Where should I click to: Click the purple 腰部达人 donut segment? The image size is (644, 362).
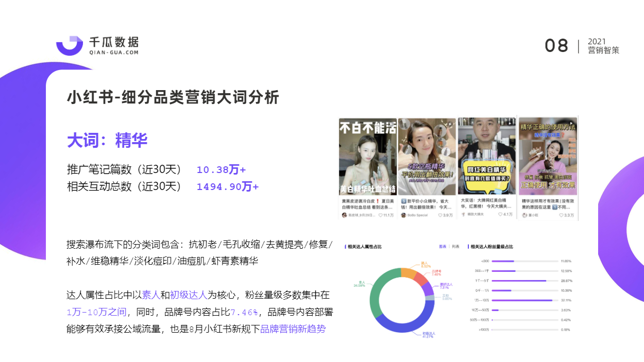428,290
